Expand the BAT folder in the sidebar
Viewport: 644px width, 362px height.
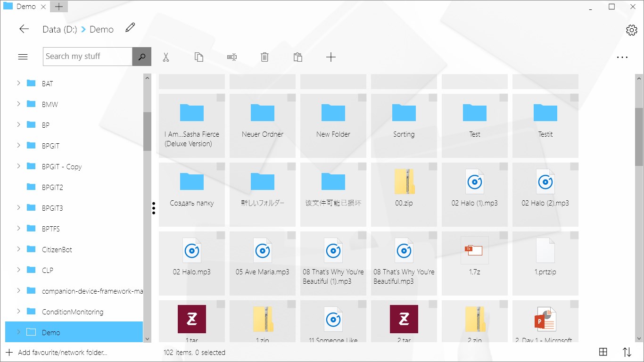(19, 83)
